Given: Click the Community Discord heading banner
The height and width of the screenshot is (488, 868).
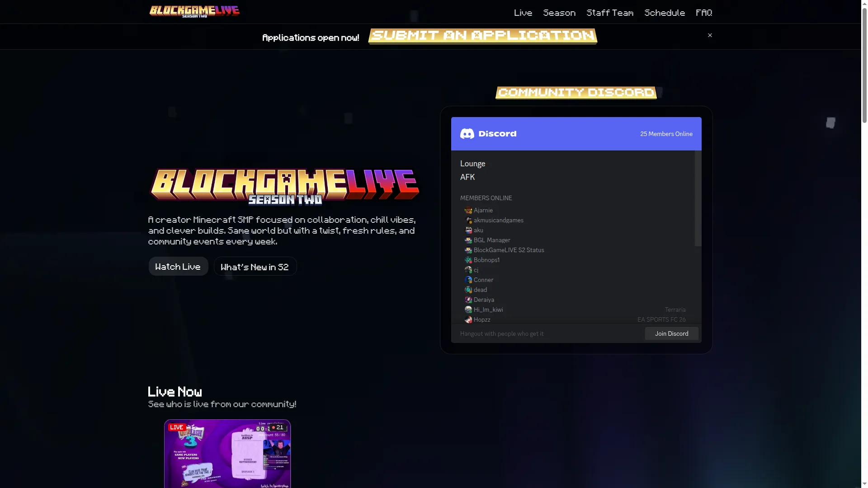Looking at the screenshot, I should (576, 93).
